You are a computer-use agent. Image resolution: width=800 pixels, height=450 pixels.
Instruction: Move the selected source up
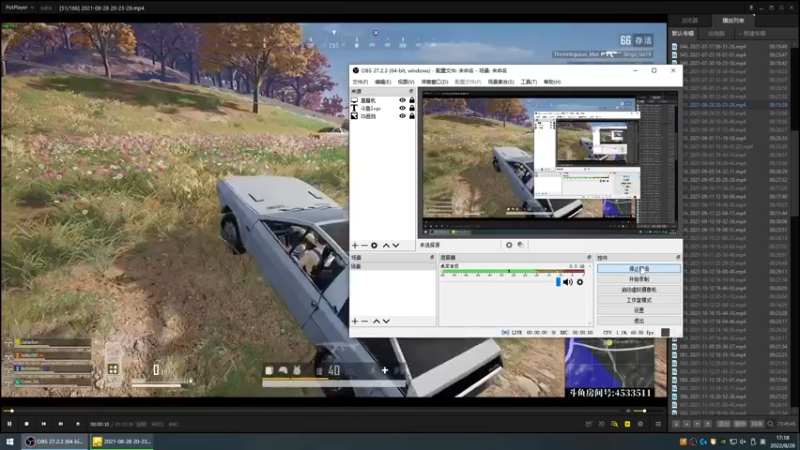(x=386, y=245)
